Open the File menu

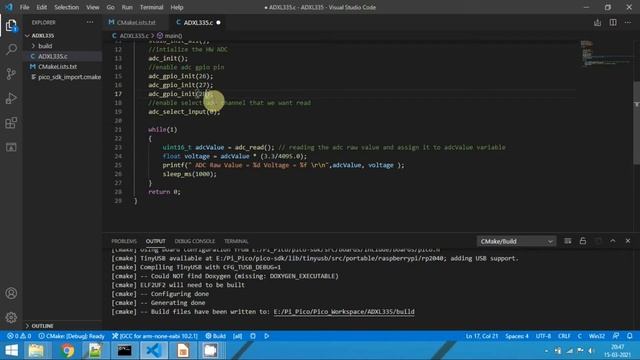[x=24, y=7]
